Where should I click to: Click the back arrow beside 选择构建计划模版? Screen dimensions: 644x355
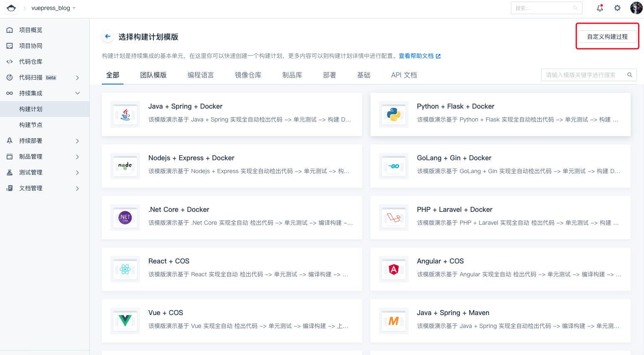[x=108, y=37]
